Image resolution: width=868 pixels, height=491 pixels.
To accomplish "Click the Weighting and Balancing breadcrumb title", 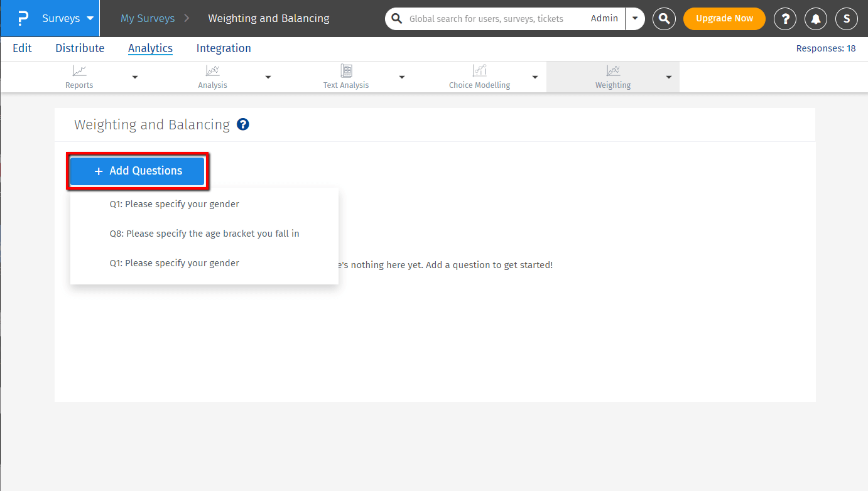I will [x=269, y=18].
